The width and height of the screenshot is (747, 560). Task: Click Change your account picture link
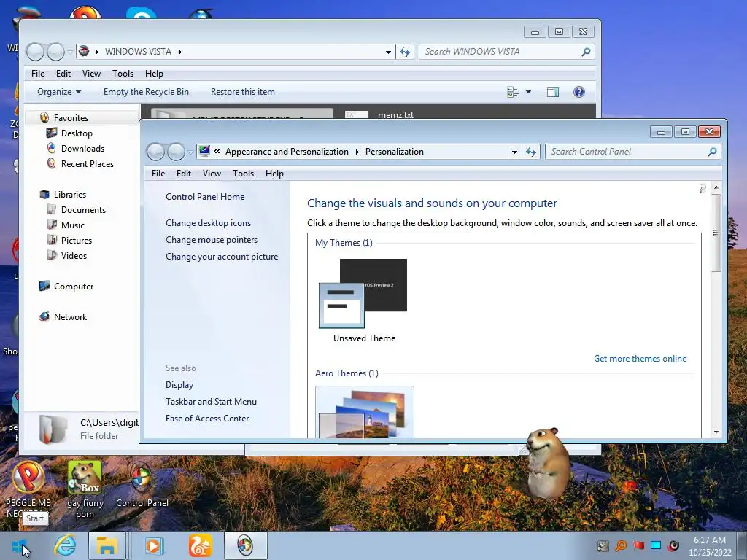[222, 257]
